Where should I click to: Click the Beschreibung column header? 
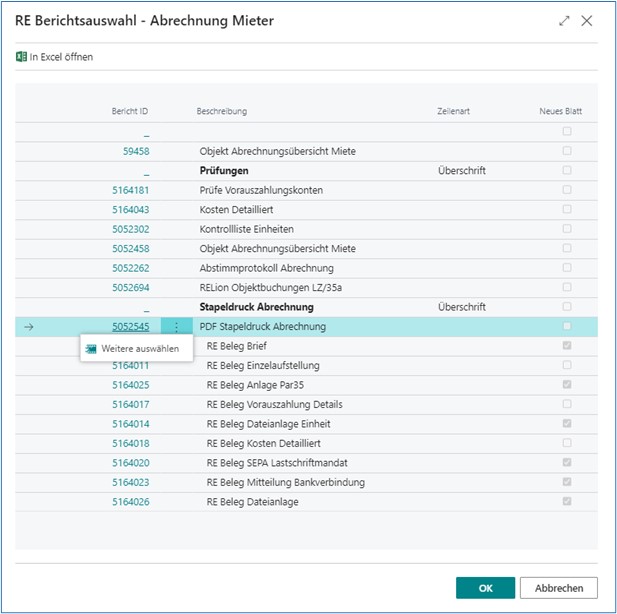click(x=222, y=111)
